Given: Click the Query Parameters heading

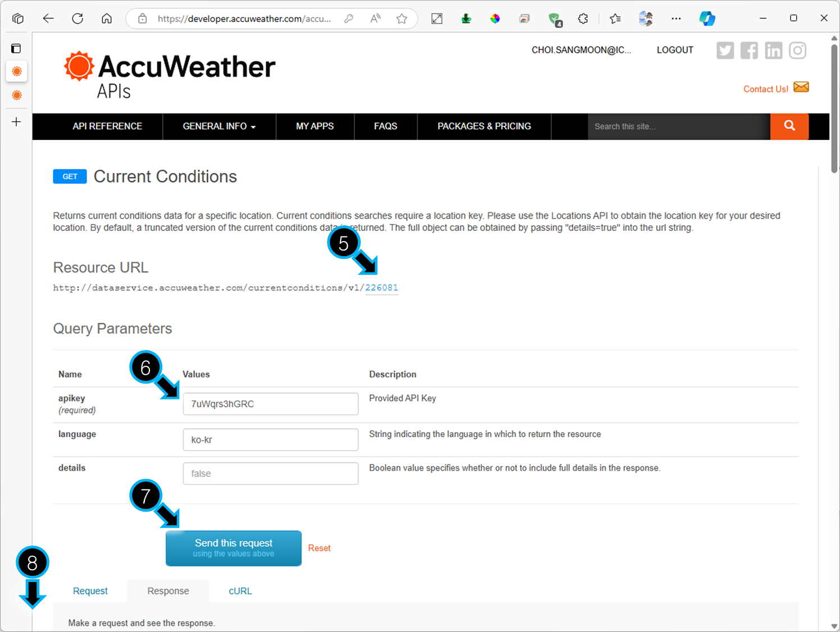Looking at the screenshot, I should point(112,329).
